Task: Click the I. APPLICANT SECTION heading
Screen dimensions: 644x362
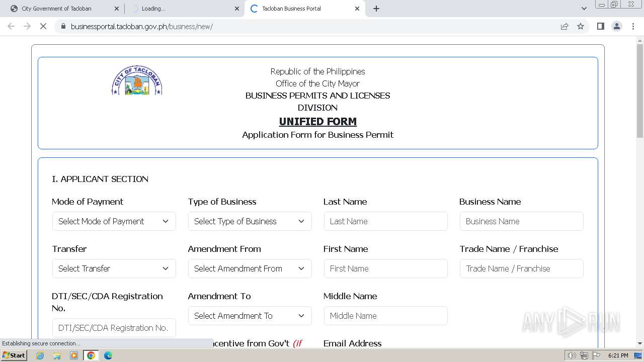Action: click(100, 179)
